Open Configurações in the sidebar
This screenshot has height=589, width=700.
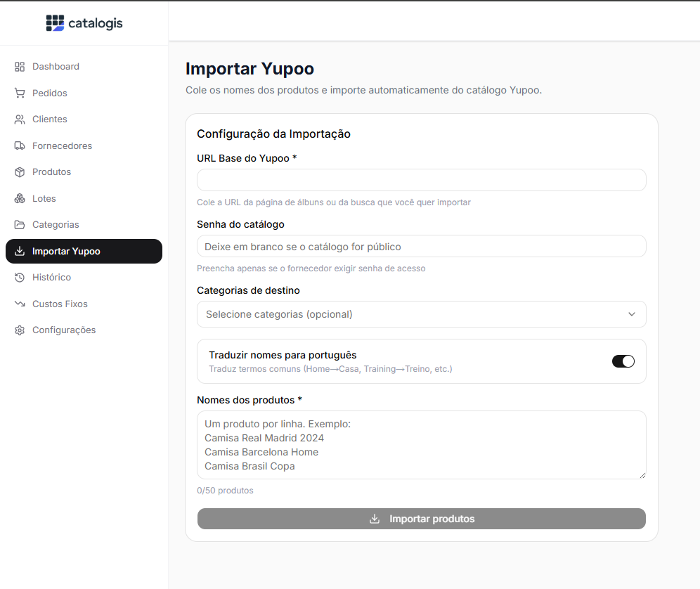click(84, 330)
